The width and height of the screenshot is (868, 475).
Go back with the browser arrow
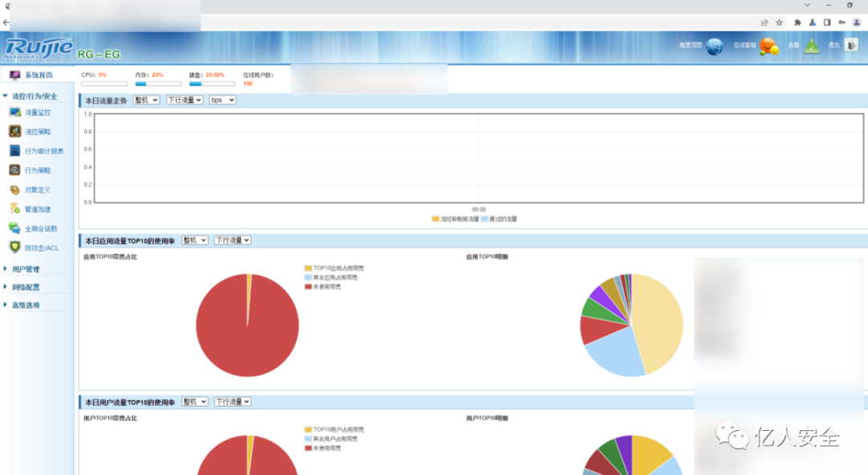(6, 23)
